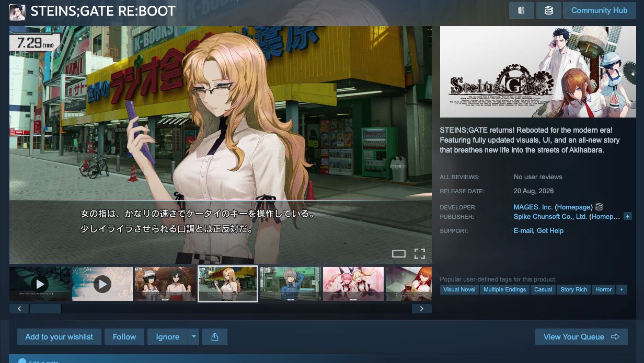Viewport: 644px width, 363px height.
Task: Click the No user reviews text
Action: [x=538, y=177]
